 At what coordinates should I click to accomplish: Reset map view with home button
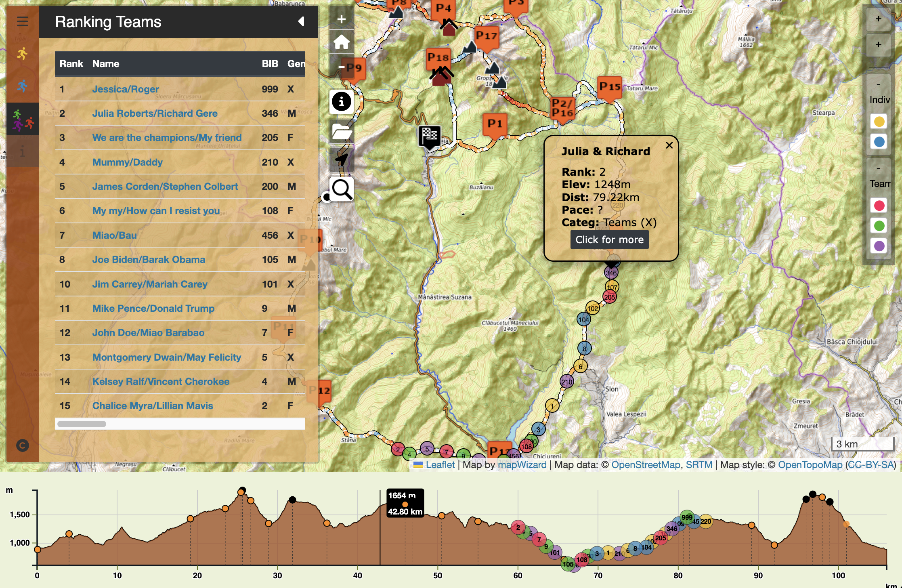coord(342,42)
